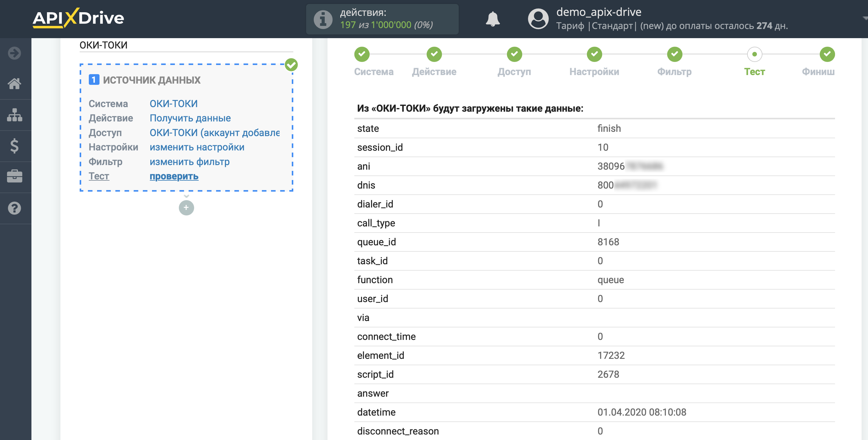
Task: Select the datetime value 01.04.2020 08:10:08
Action: pos(642,412)
